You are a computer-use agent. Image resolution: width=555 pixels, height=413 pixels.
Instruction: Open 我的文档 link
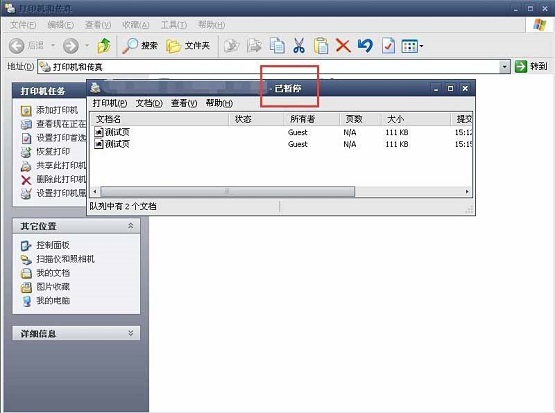pos(53,273)
